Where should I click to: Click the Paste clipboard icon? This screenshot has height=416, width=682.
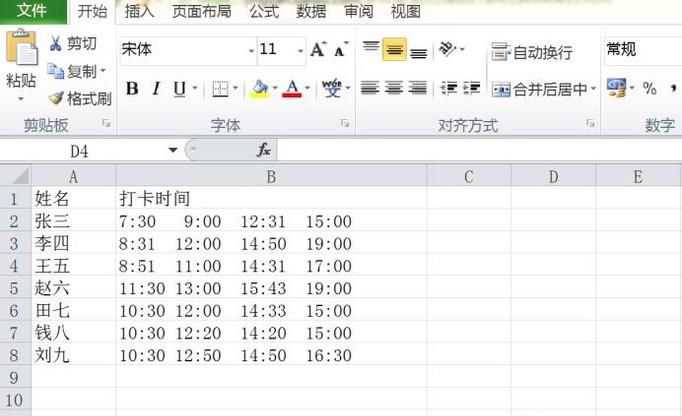point(21,47)
